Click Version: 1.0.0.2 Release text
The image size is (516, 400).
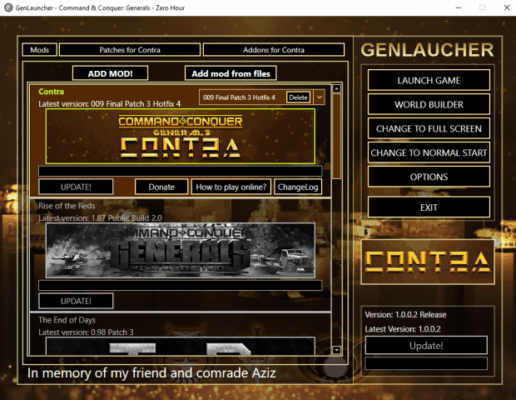(x=405, y=315)
